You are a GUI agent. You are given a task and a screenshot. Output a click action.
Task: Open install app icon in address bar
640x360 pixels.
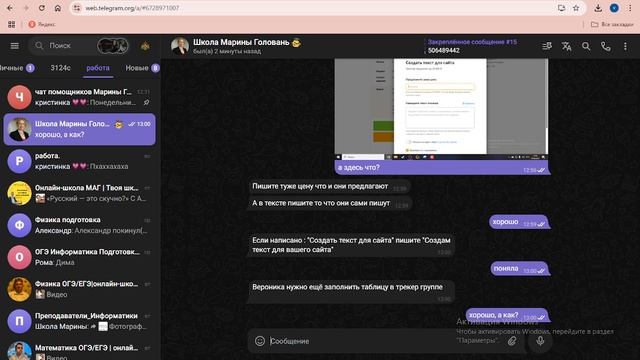(x=561, y=8)
